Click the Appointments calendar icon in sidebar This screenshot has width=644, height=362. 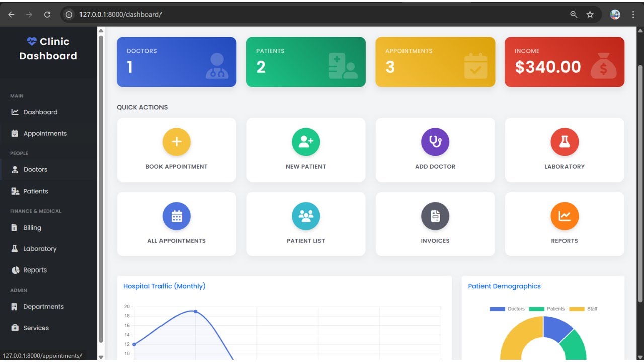coord(15,133)
